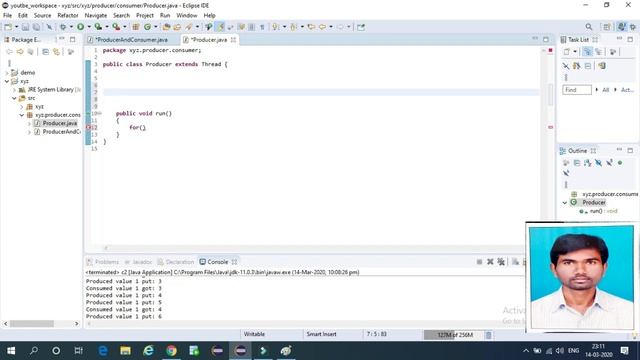Toggle Categorized view in Task List
640x360 pixels.
tap(587, 52)
